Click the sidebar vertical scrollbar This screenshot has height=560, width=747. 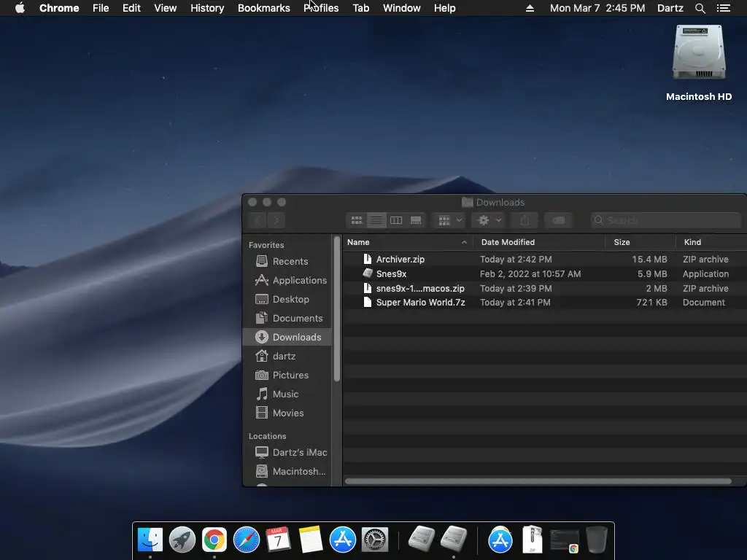click(337, 308)
